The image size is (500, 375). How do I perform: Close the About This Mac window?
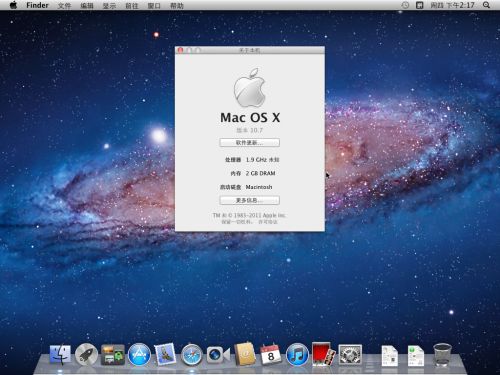point(180,50)
